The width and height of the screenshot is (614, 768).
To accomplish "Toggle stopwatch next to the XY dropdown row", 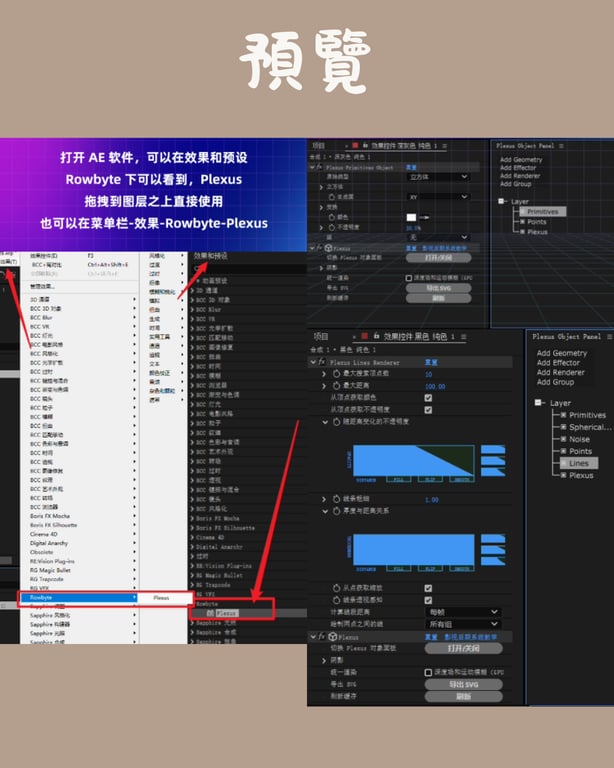I will tap(331, 196).
